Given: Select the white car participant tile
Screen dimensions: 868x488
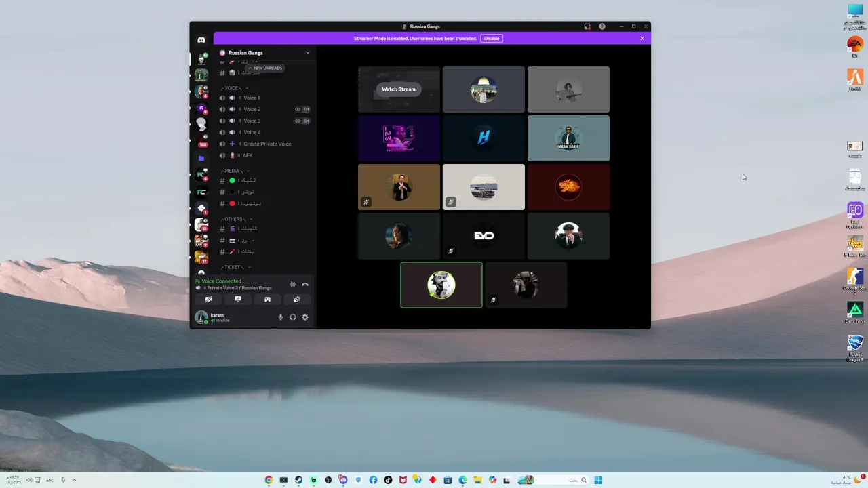Looking at the screenshot, I should point(484,187).
